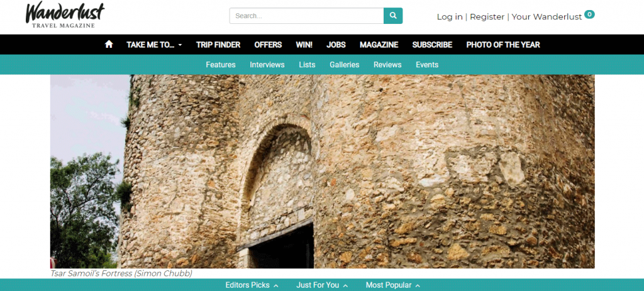Screen dimensions: 644x291
Task: Click the Your Wanderlust counter badge
Action: [x=589, y=14]
